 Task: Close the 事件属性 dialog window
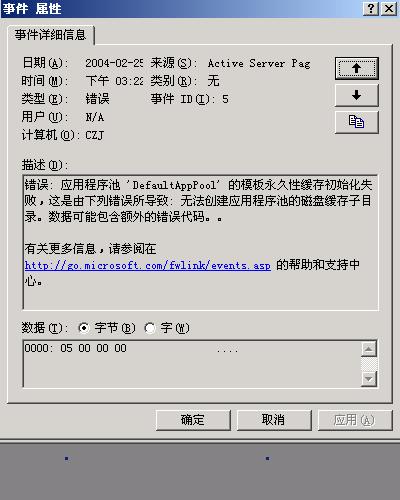(389, 8)
